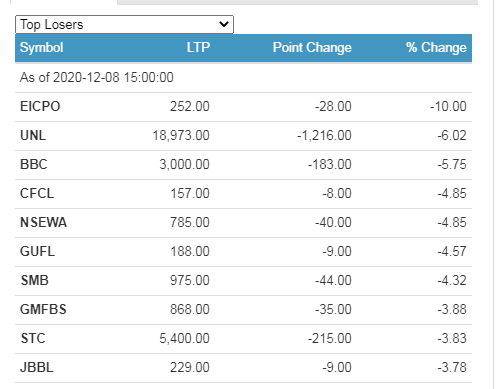Screen dimensions: 497x389
Task: Open the NSEWA stock symbol
Action: (x=43, y=223)
